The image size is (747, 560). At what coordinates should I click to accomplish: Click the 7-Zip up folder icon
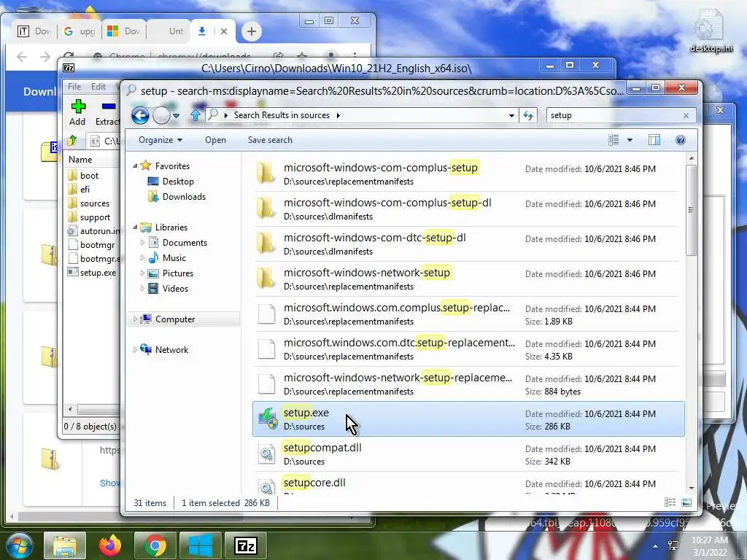[x=72, y=141]
